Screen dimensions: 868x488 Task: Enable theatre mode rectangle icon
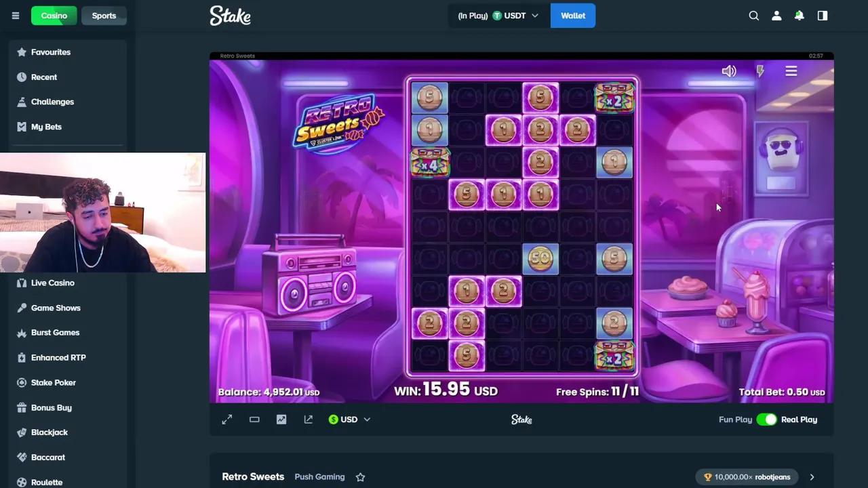pos(254,420)
